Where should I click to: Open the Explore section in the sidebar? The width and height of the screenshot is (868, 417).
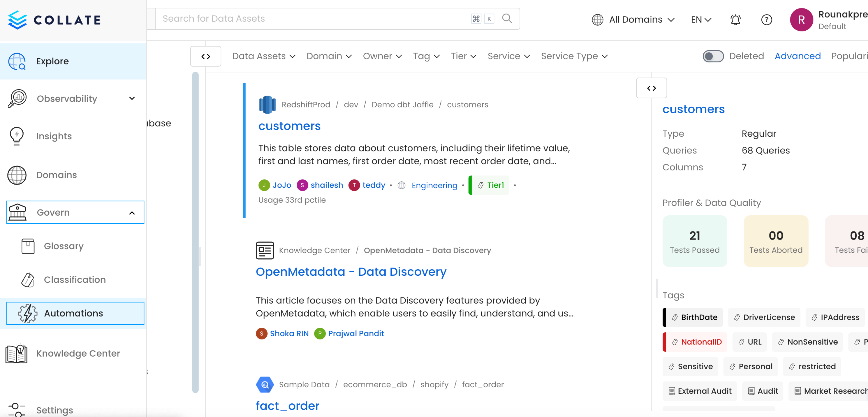tap(52, 61)
